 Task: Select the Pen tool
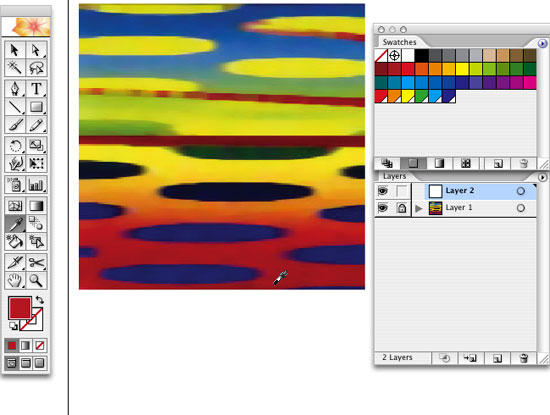click(15, 89)
